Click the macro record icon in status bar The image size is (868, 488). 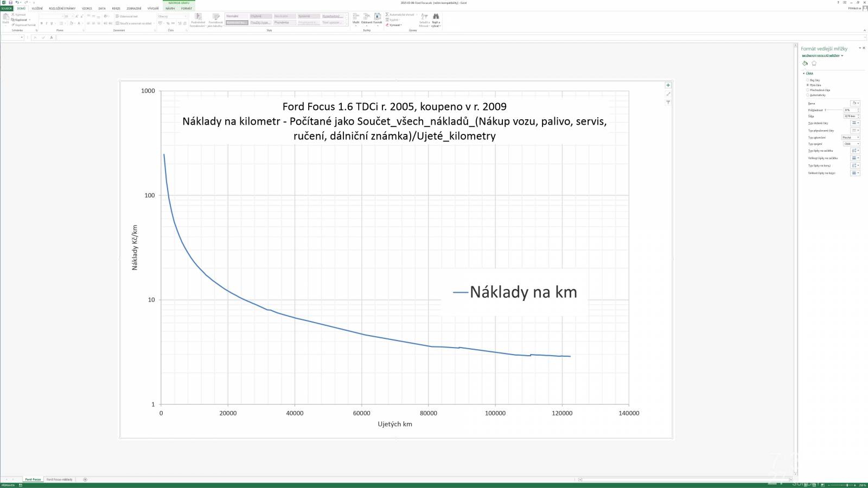coord(21,485)
